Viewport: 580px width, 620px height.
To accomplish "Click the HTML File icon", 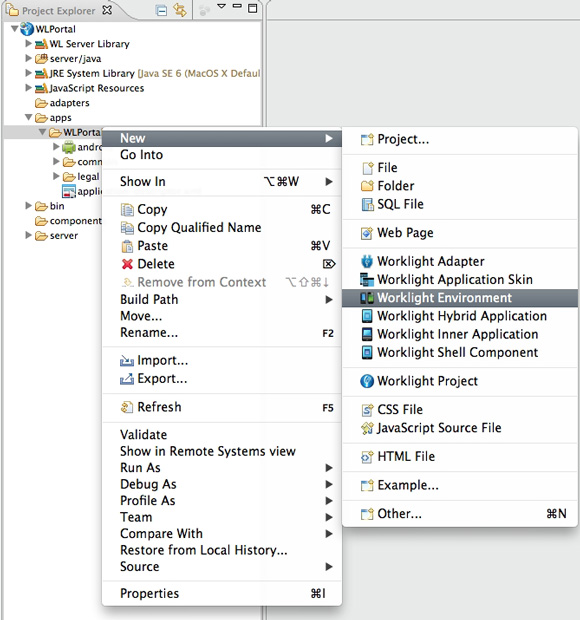I will 367,457.
